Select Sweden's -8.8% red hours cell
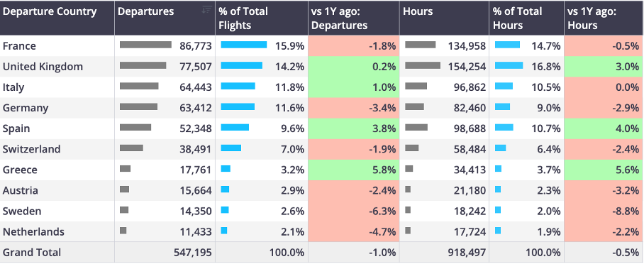Image resolution: width=644 pixels, height=264 pixels. tap(604, 211)
